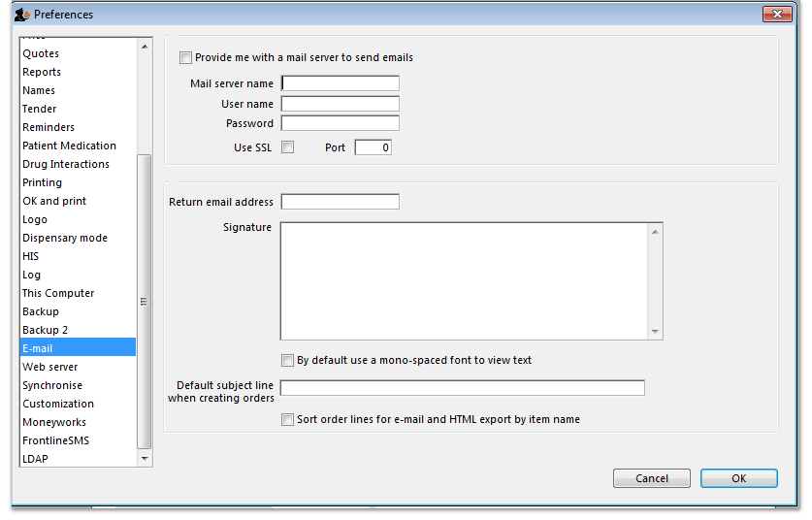Click the Cancel button
Image resolution: width=812 pixels, height=520 pixels.
click(x=651, y=478)
